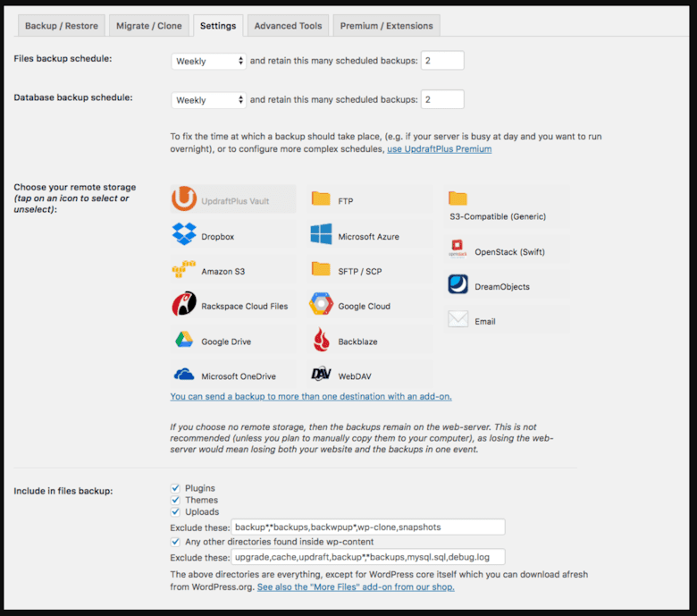Viewport: 697px width, 616px height.
Task: Click the DreamObjects label text
Action: coord(502,287)
